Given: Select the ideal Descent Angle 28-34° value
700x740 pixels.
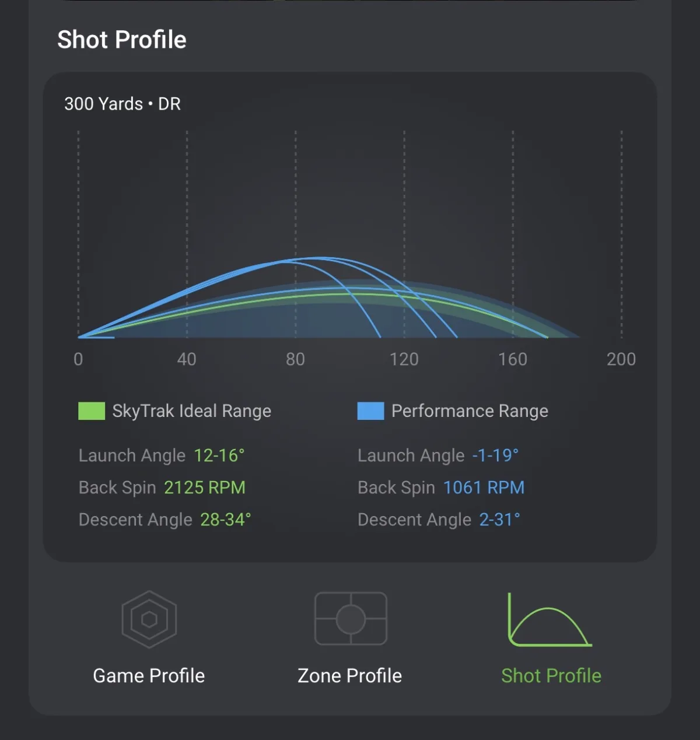Looking at the screenshot, I should (226, 519).
